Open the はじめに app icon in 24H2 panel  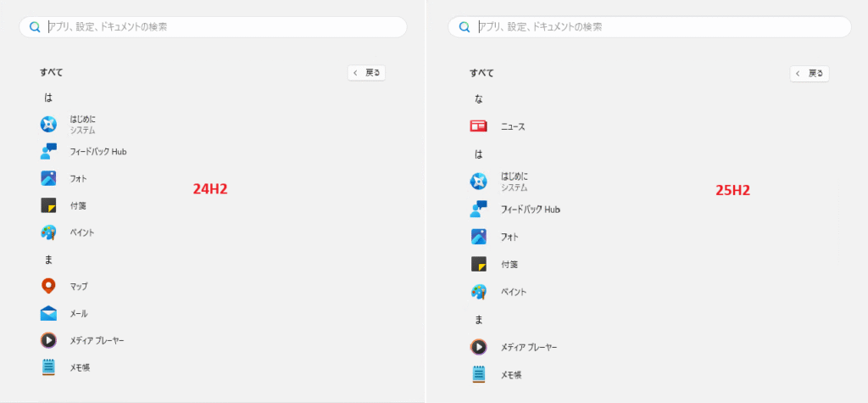pyautogui.click(x=48, y=125)
